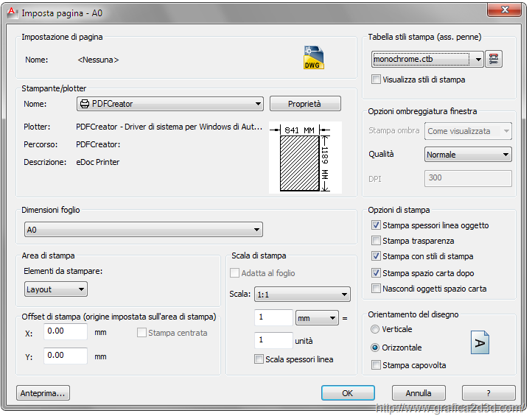Click the DWG page setup icon
Image resolution: width=532 pixels, height=416 pixels.
pyautogui.click(x=314, y=58)
